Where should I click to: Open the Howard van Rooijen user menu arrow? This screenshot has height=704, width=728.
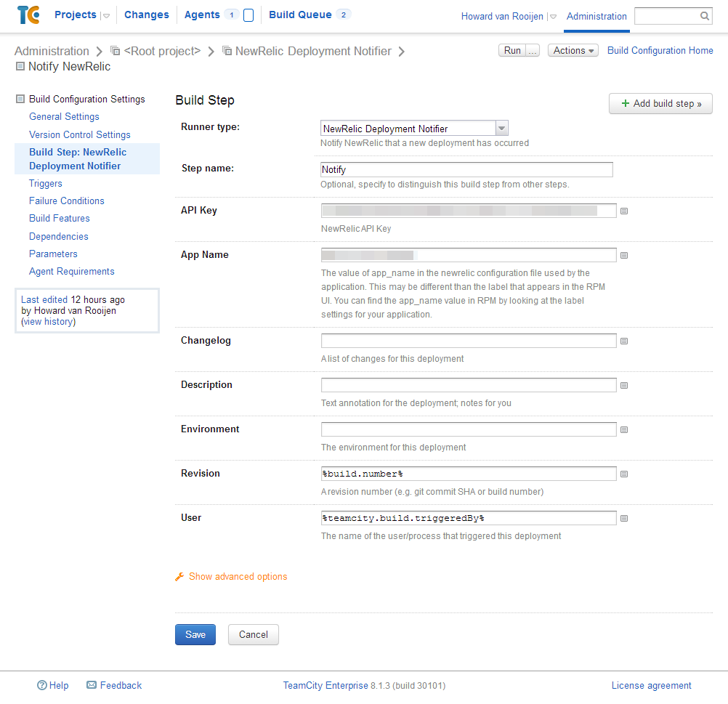tap(553, 17)
